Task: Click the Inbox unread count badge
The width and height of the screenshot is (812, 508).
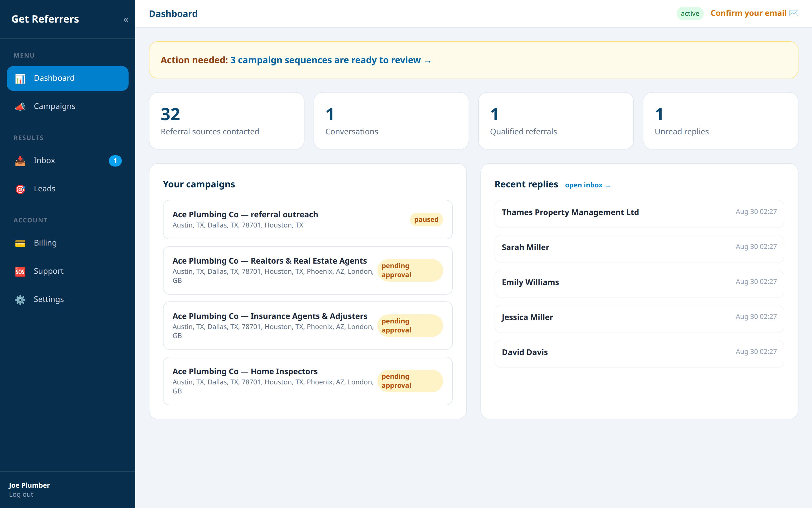Action: 115,161
